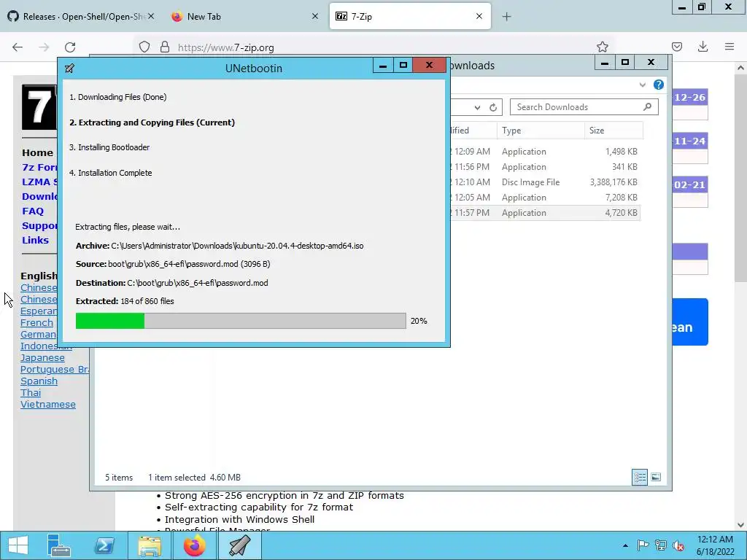The image size is (747, 560).
Task: Sort Downloads by Size column
Action: 614,131
